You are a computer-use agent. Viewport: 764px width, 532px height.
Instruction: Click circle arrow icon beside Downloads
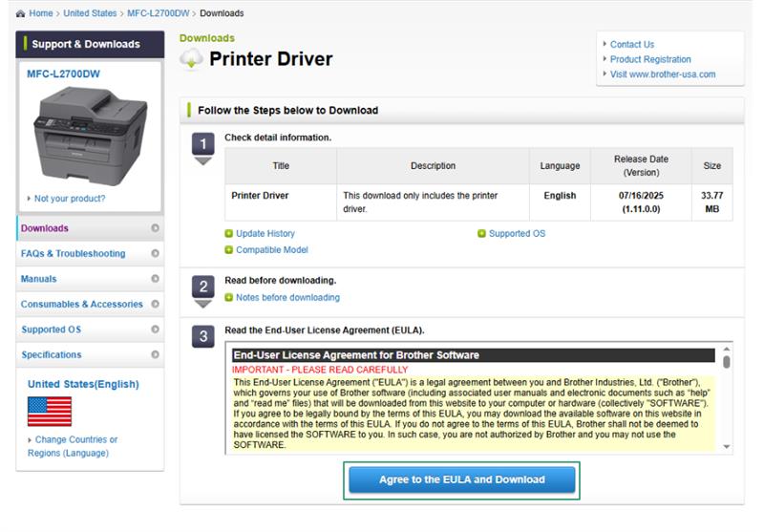click(x=155, y=228)
